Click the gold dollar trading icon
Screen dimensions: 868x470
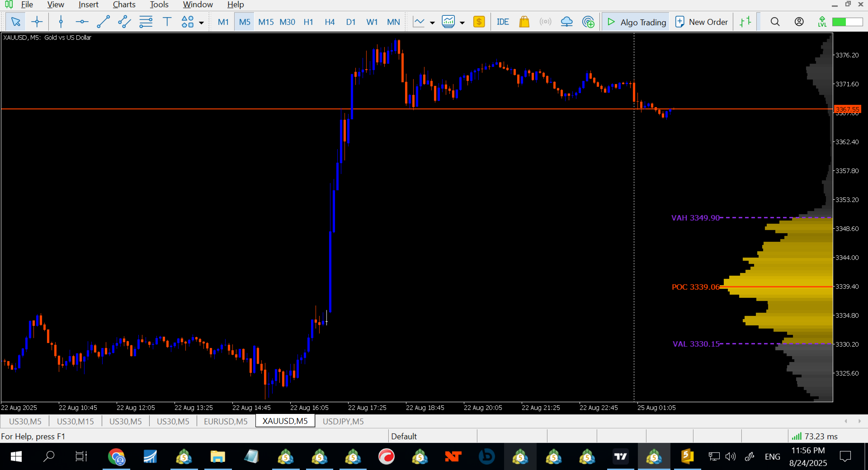click(x=479, y=22)
